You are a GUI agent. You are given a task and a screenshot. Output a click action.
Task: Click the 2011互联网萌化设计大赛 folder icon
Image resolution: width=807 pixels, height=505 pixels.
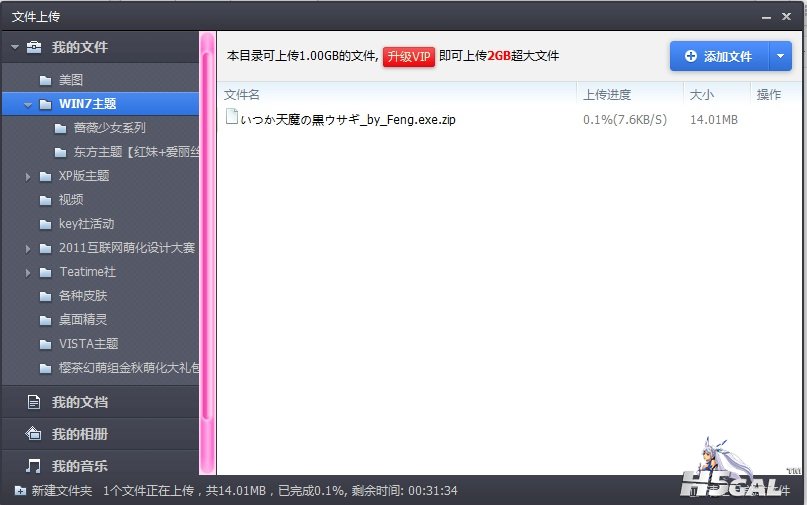(45, 249)
